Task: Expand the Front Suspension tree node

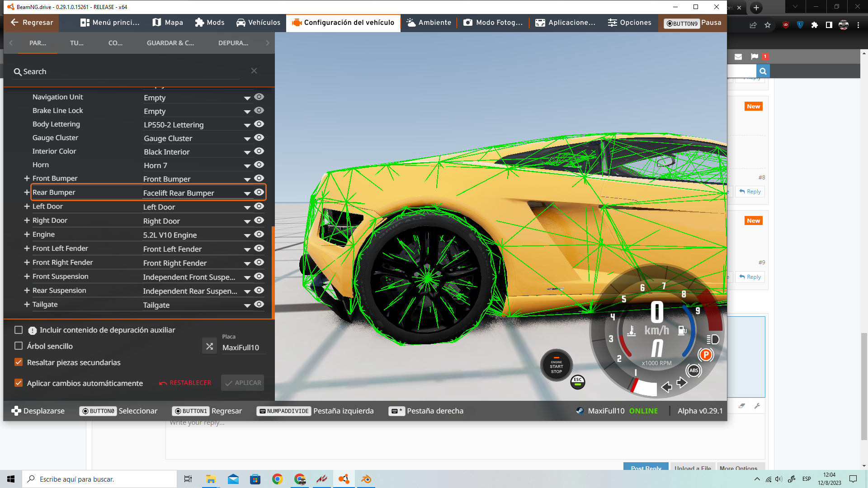Action: [x=27, y=277]
